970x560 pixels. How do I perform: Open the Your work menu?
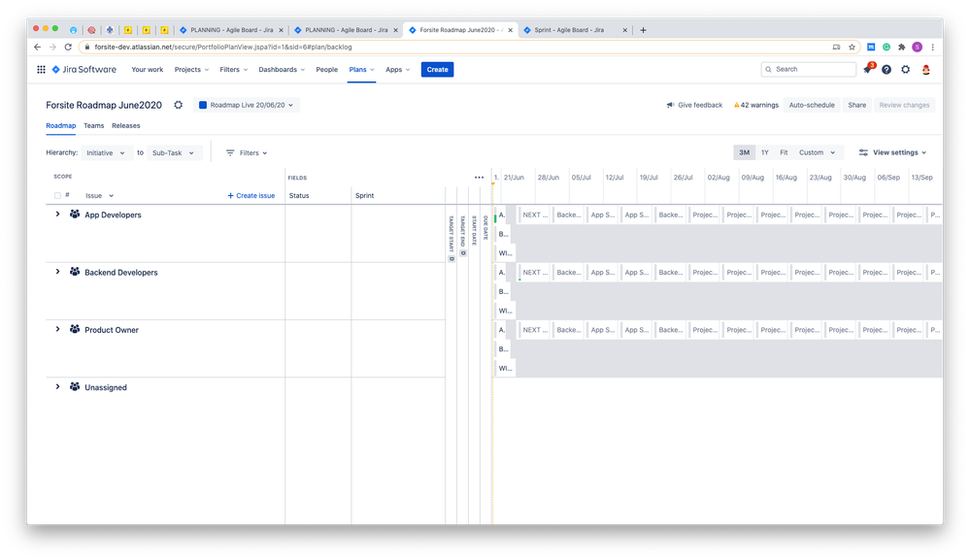click(x=148, y=70)
